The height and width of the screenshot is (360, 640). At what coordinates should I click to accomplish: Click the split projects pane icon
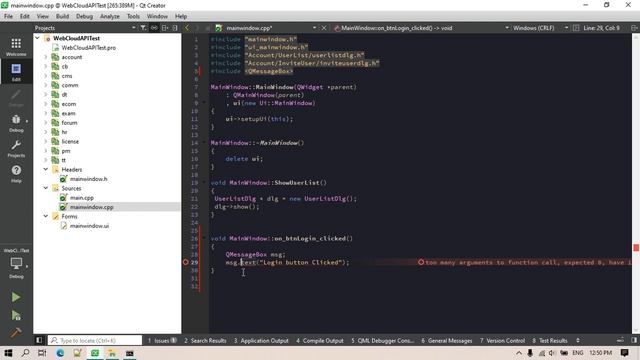(x=164, y=28)
